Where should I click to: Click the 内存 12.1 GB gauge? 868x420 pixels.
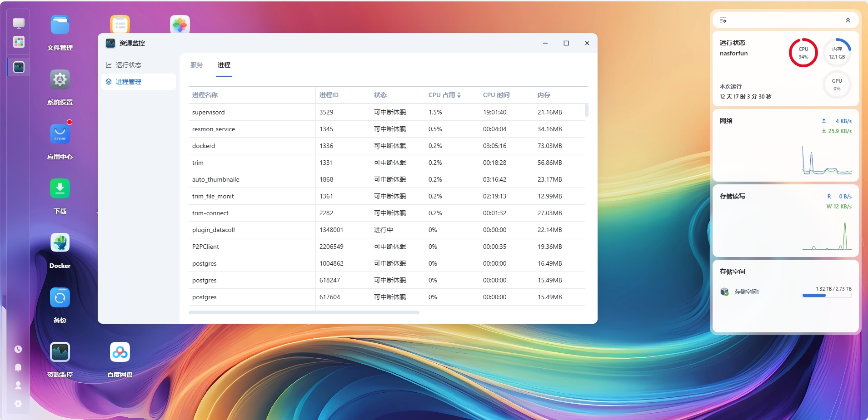837,53
